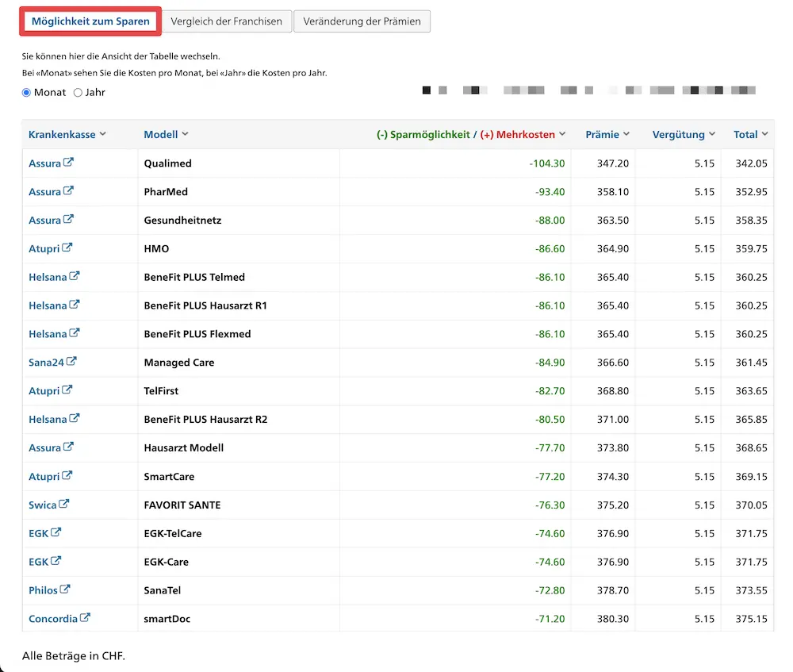This screenshot has height=672, width=793.
Task: Follow the Helsana link in the Hausarzt R2 row
Action: coord(48,420)
